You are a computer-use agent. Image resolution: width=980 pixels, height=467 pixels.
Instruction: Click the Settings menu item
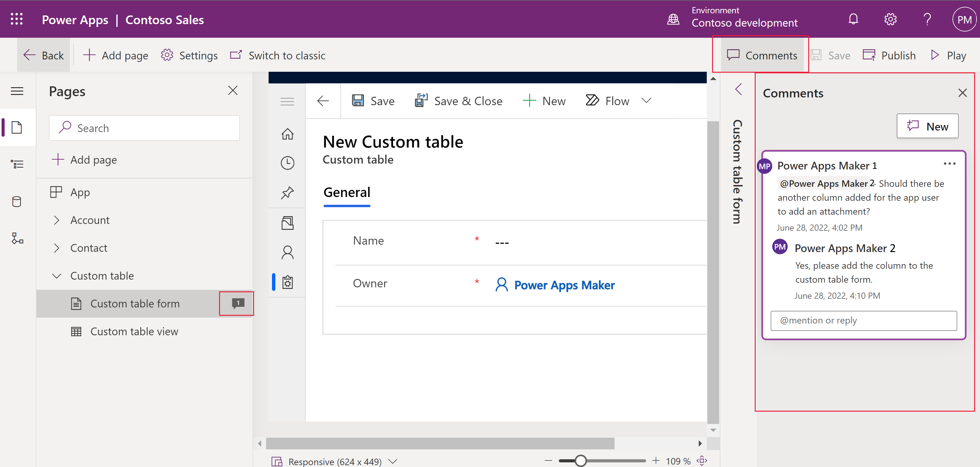(x=190, y=56)
